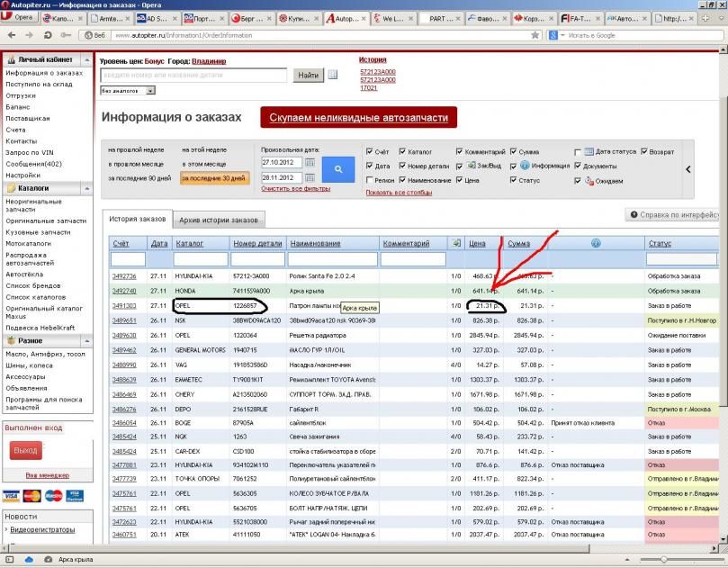
Task: Reload the page with the refresh icon
Action: pyautogui.click(x=48, y=35)
